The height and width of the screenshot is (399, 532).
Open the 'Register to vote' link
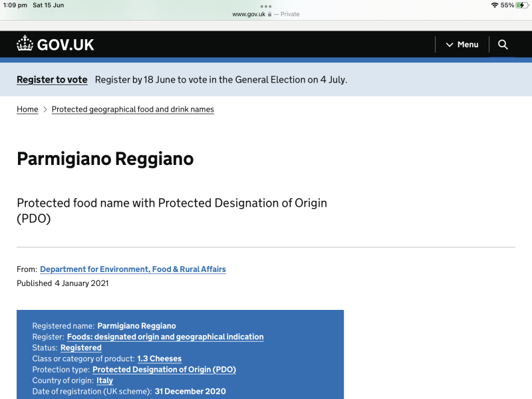[x=52, y=79]
